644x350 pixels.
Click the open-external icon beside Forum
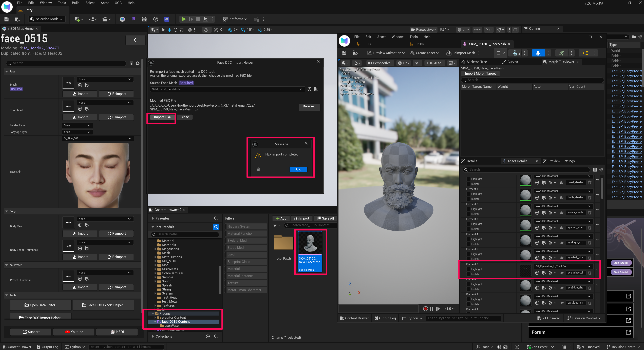point(628,332)
